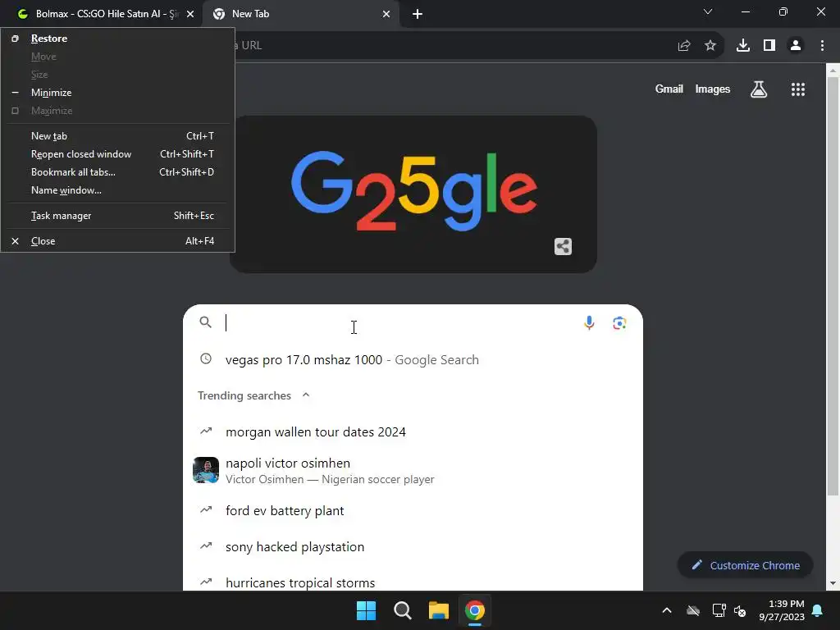
Task: Open the taskbar notification bell
Action: click(818, 610)
